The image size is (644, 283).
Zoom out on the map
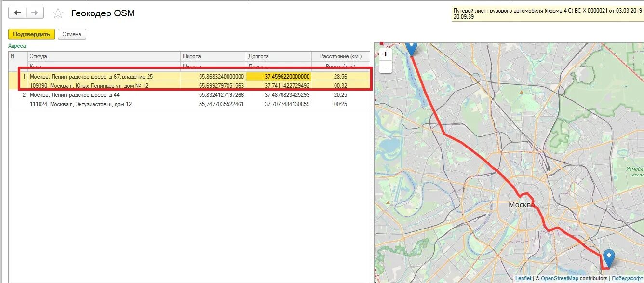pyautogui.click(x=386, y=67)
